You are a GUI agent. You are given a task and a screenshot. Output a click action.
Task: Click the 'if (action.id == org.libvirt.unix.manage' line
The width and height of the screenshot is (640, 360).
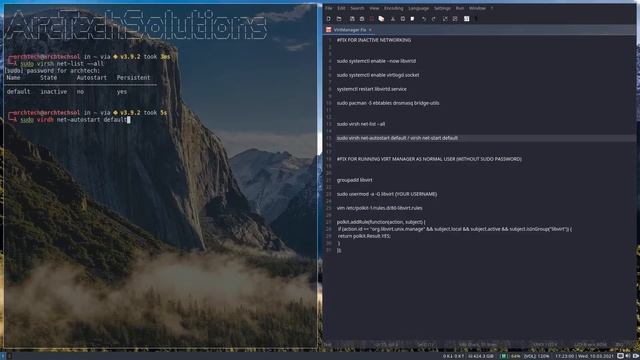pos(454,229)
